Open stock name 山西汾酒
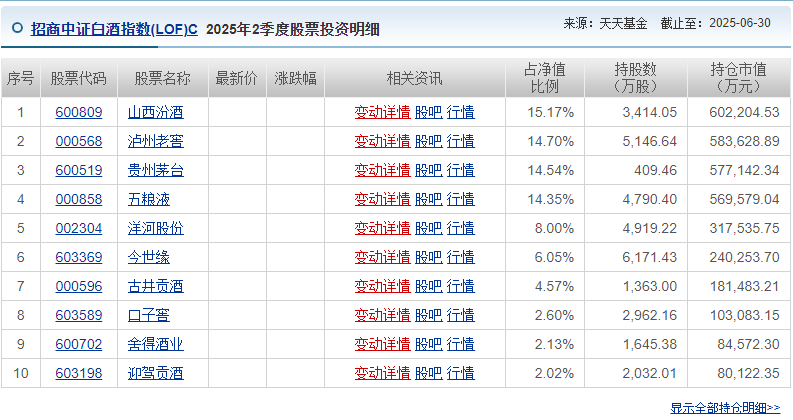 pos(156,112)
